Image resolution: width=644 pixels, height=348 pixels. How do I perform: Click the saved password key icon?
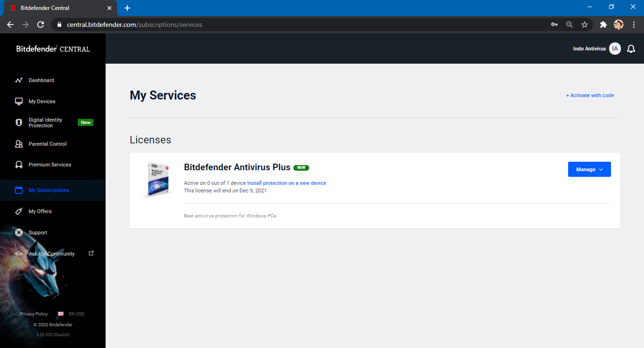tap(554, 25)
